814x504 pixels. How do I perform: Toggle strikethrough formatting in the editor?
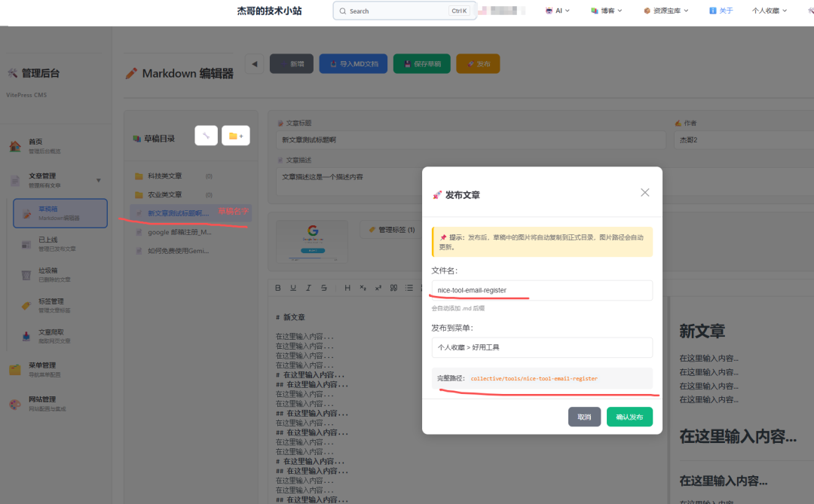pos(325,288)
